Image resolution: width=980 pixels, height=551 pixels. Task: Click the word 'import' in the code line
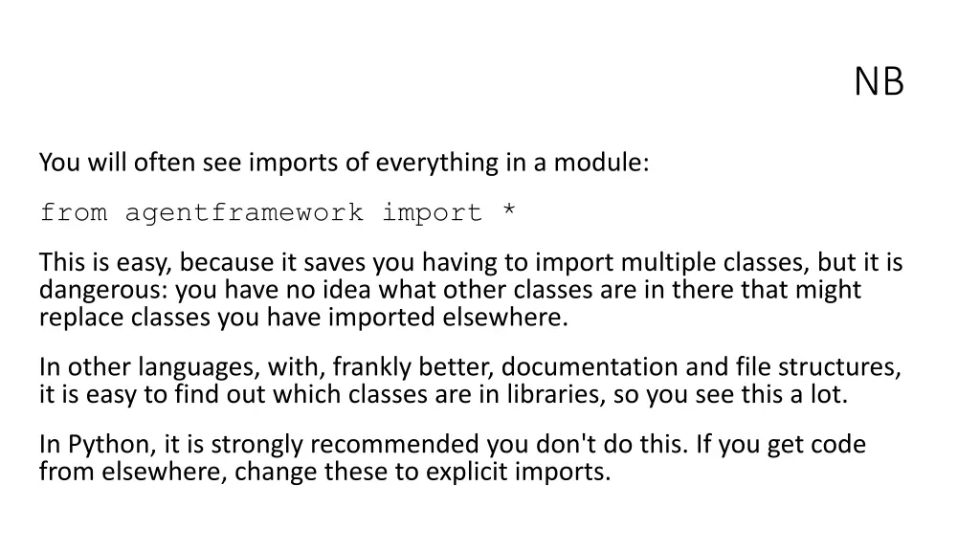(x=432, y=213)
